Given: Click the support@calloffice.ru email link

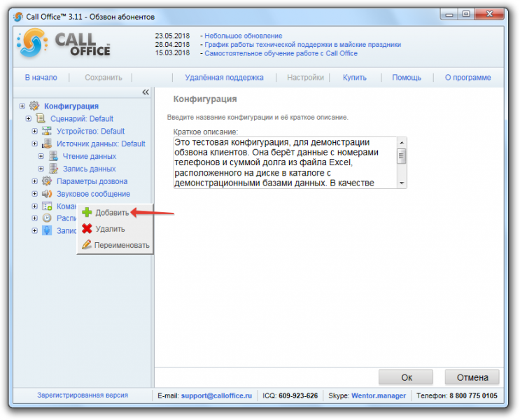Looking at the screenshot, I should pyautogui.click(x=216, y=395).
